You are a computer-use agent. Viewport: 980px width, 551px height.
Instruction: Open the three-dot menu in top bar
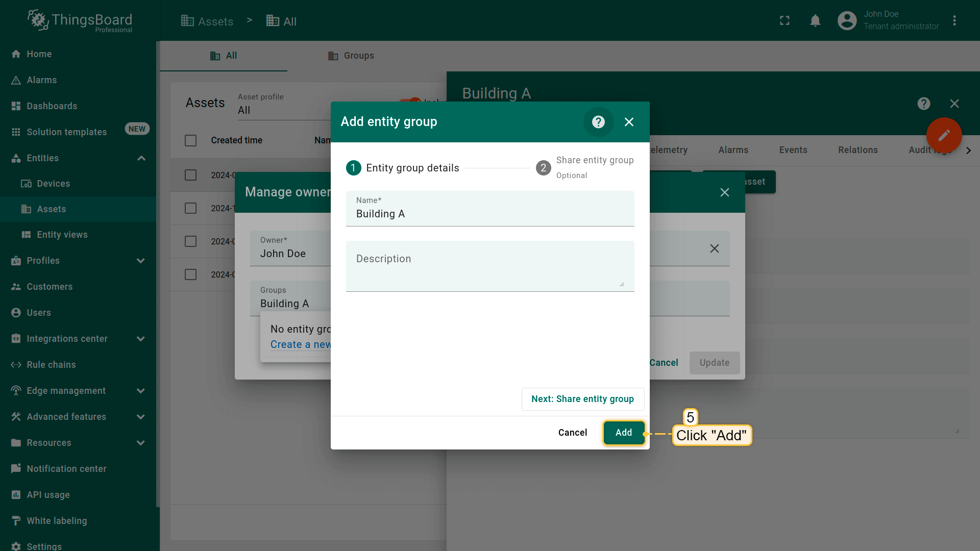point(954,21)
